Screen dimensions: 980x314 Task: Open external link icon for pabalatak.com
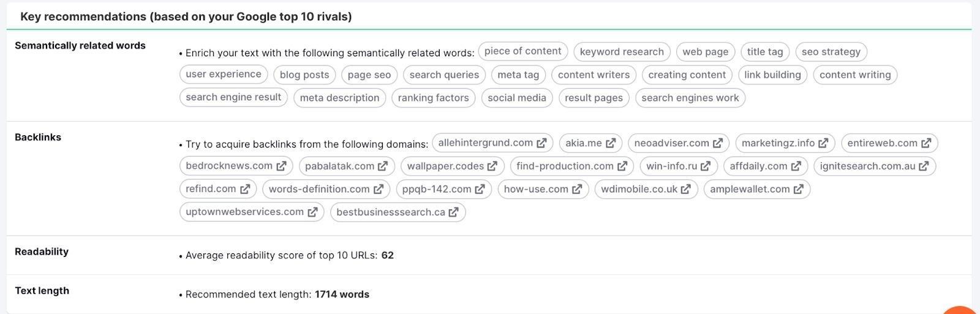pyautogui.click(x=383, y=166)
